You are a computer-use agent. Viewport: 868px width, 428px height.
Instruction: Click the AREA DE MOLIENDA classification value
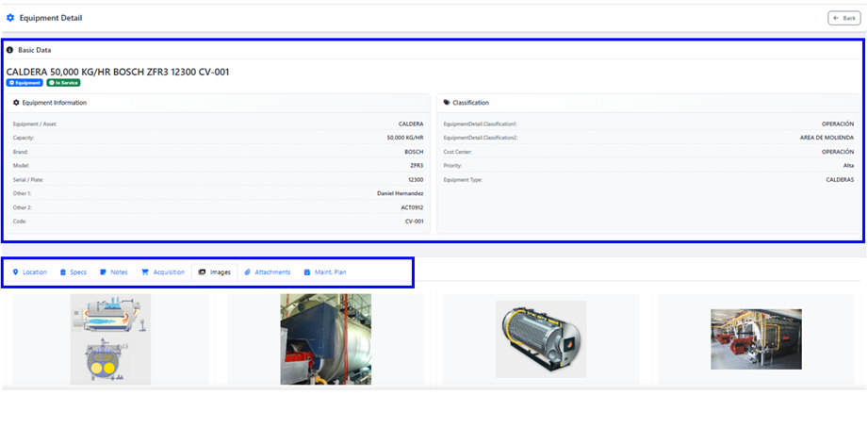coord(827,138)
